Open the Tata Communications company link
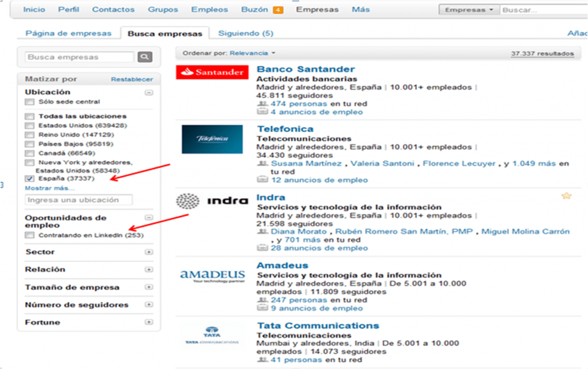Image resolution: width=588 pixels, height=369 pixels. click(318, 325)
